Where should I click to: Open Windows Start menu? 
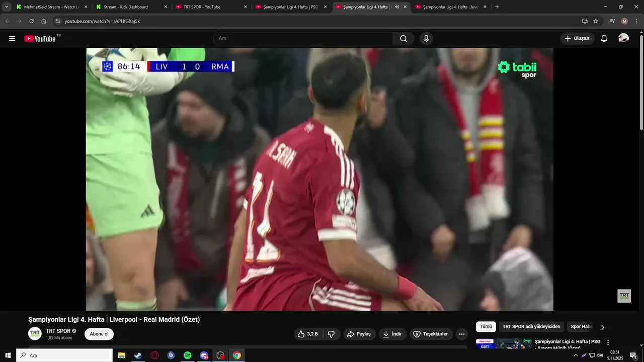(x=8, y=355)
